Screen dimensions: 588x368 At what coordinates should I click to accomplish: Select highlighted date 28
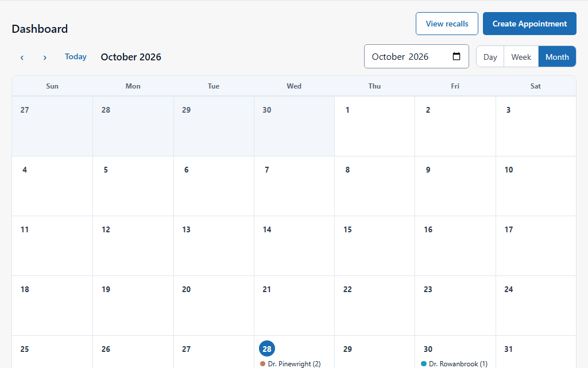(267, 349)
